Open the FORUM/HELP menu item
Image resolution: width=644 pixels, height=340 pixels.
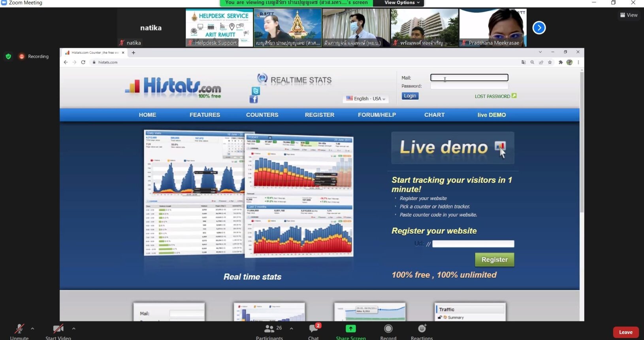click(x=377, y=115)
